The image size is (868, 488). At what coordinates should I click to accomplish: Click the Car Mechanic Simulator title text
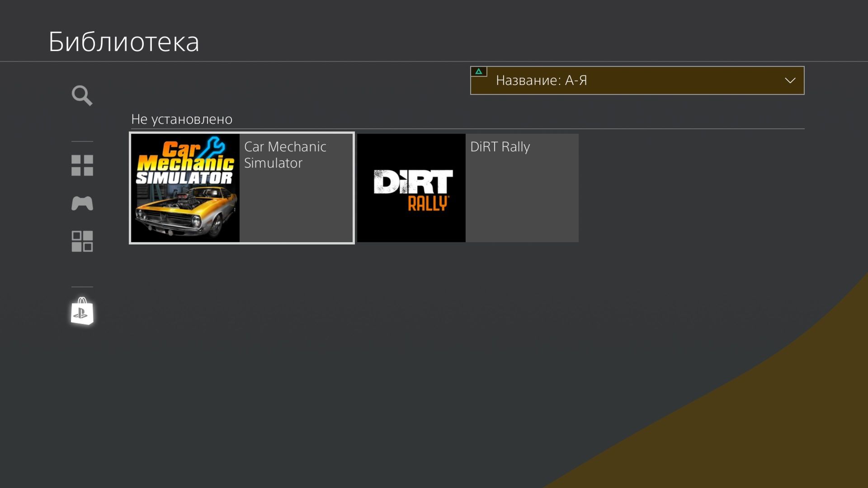click(285, 155)
